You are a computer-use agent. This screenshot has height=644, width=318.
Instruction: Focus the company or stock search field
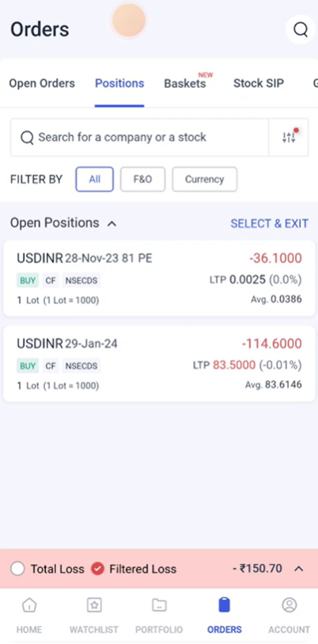(139, 138)
